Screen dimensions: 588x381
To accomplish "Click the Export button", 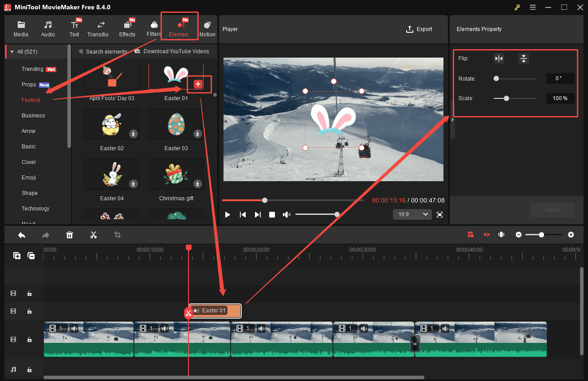I will click(419, 29).
